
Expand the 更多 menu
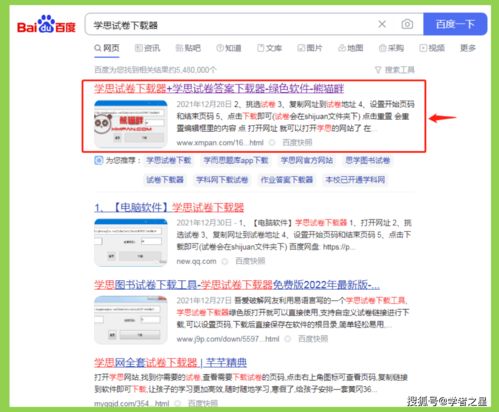click(x=468, y=48)
